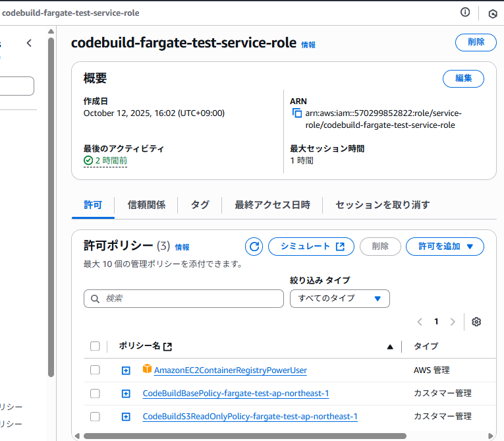
Task: Click the 情報 link next to 許可ポリシー
Action: click(x=182, y=247)
